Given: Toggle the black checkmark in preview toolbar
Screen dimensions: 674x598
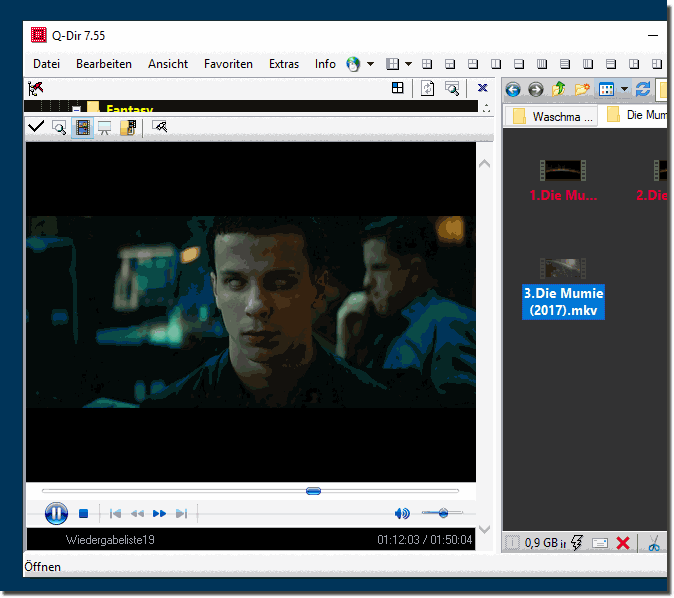Looking at the screenshot, I should (x=36, y=126).
